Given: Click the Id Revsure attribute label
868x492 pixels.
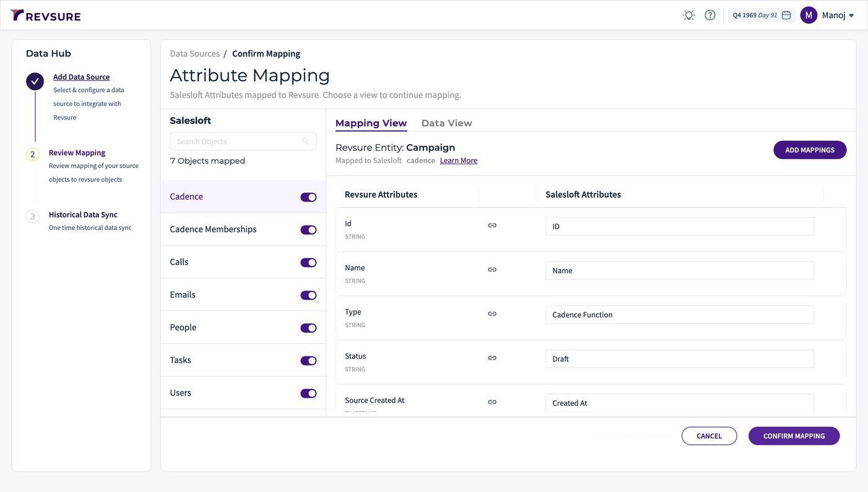Looking at the screenshot, I should pyautogui.click(x=348, y=224).
